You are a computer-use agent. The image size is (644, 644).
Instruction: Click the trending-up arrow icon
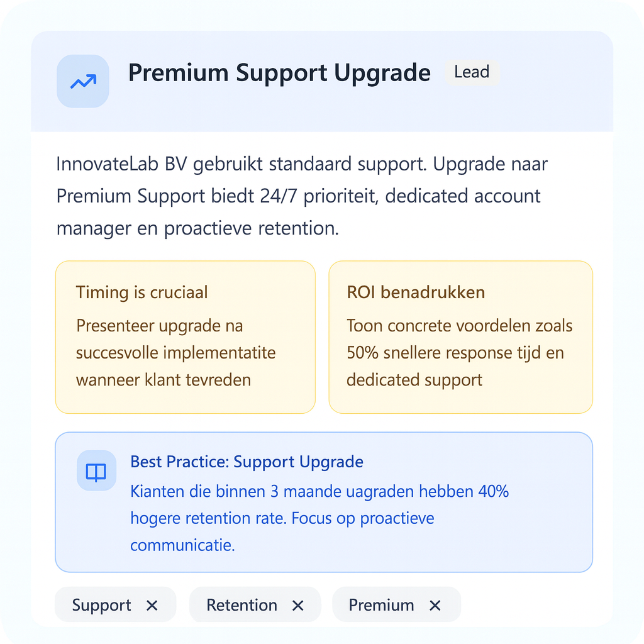pos(83,81)
